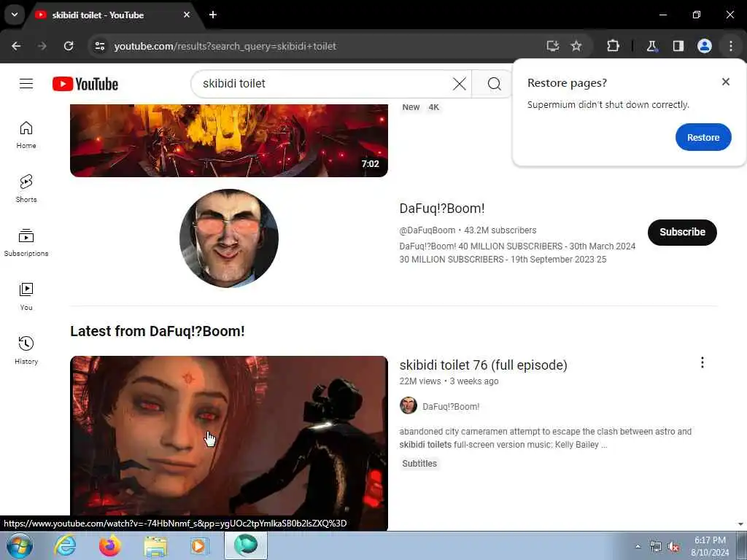Click the page scrollbar down arrow
Image resolution: width=747 pixels, height=560 pixels.
click(741, 524)
